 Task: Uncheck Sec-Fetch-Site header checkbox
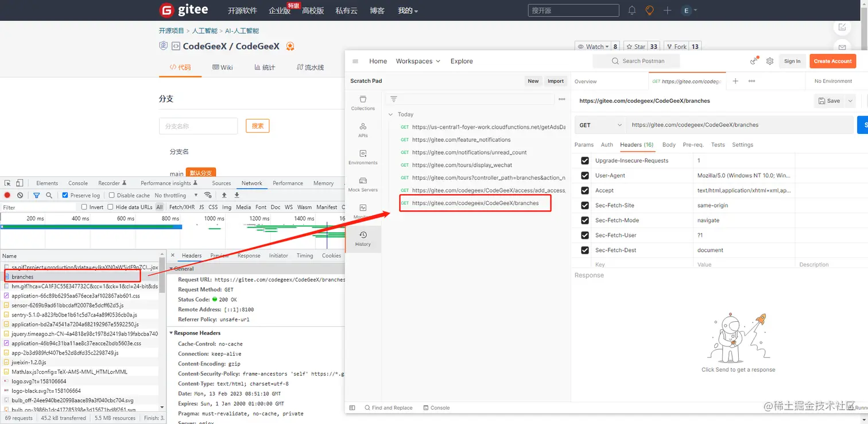pos(585,205)
